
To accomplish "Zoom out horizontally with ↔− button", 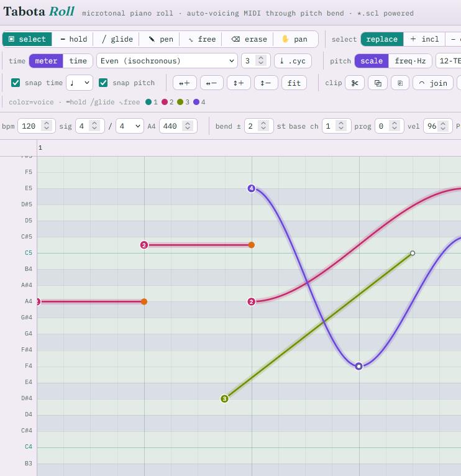I will [x=211, y=83].
